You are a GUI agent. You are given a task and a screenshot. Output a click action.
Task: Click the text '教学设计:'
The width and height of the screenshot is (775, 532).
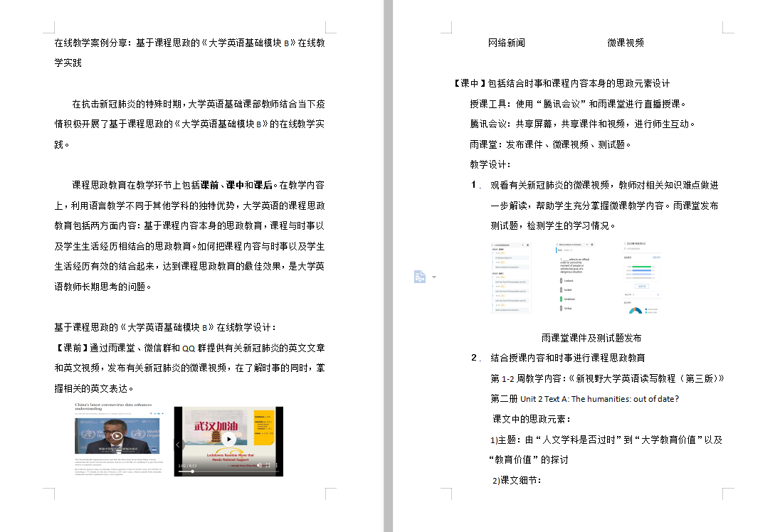(x=490, y=164)
